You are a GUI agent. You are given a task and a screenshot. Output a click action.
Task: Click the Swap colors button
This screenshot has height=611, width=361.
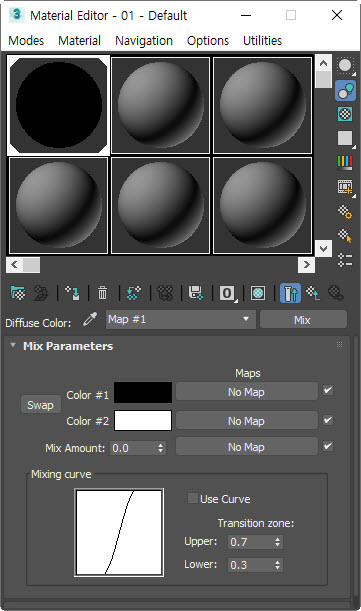click(x=41, y=405)
